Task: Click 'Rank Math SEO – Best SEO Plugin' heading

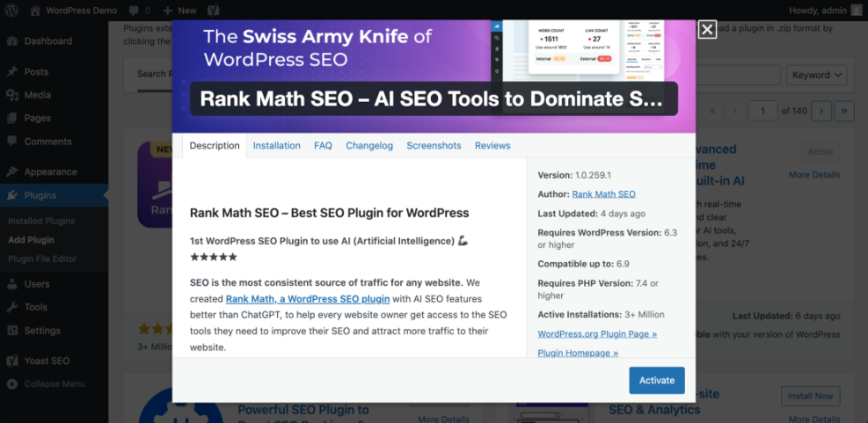Action: click(x=330, y=213)
